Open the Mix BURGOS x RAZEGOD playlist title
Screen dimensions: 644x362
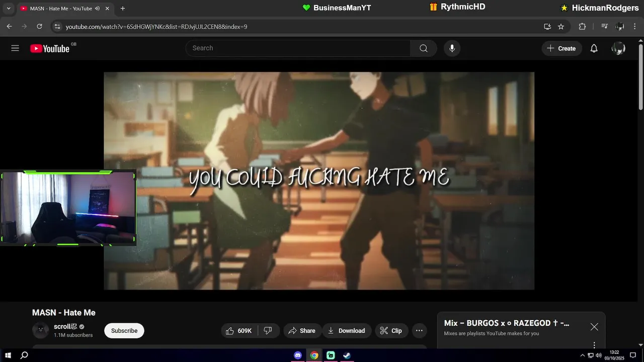[x=507, y=323]
